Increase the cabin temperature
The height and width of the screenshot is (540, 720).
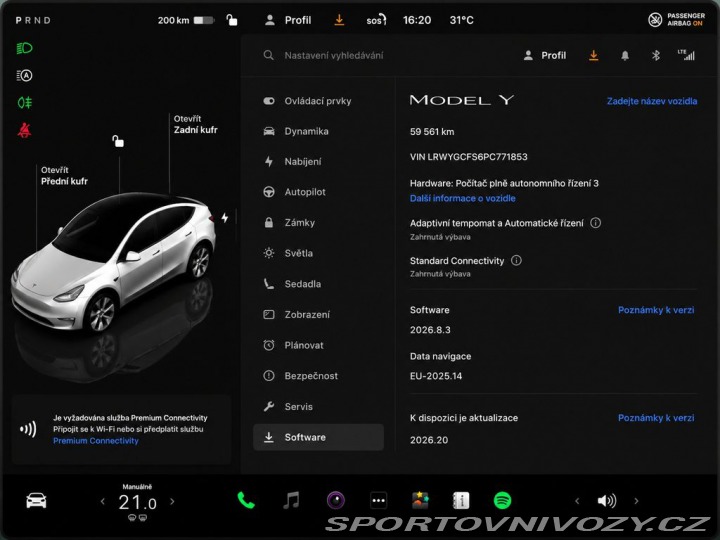point(172,501)
